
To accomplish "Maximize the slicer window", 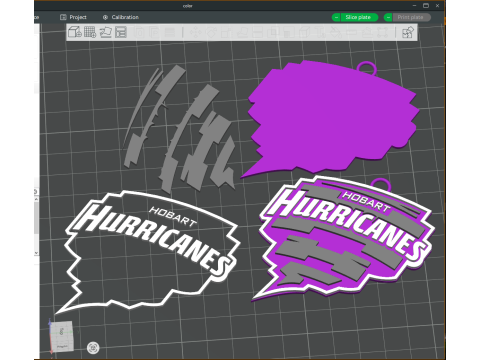I will click(426, 6).
